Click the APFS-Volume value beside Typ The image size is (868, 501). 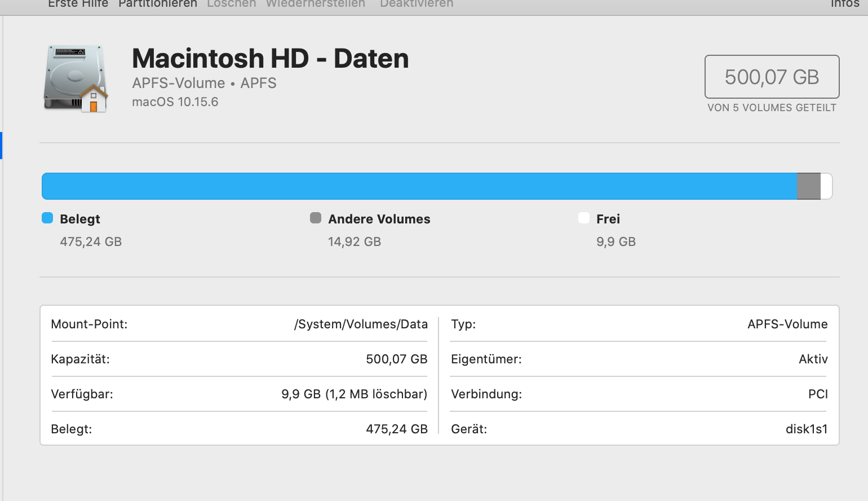click(x=787, y=324)
